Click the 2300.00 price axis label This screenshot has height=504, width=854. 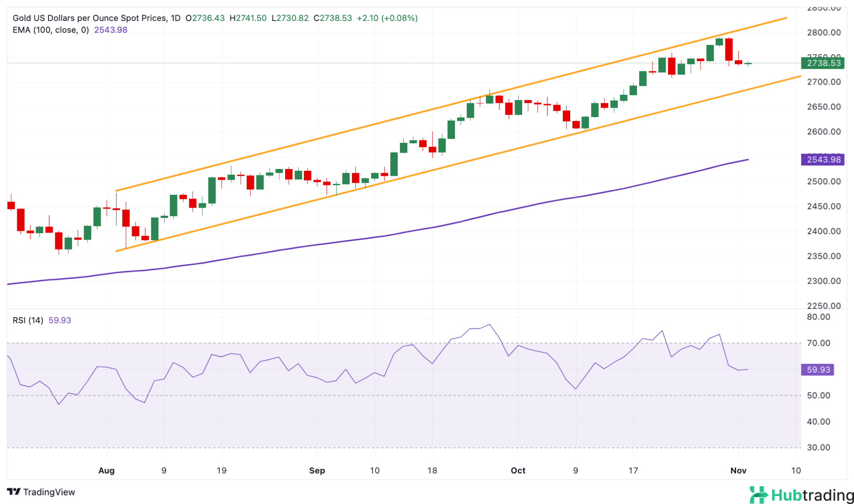point(823,281)
